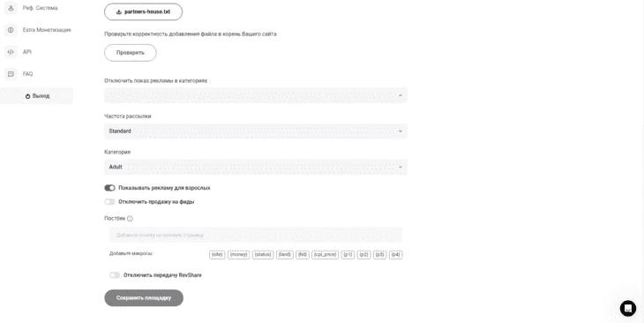
Task: Click the API code brackets icon
Action: click(x=11, y=52)
